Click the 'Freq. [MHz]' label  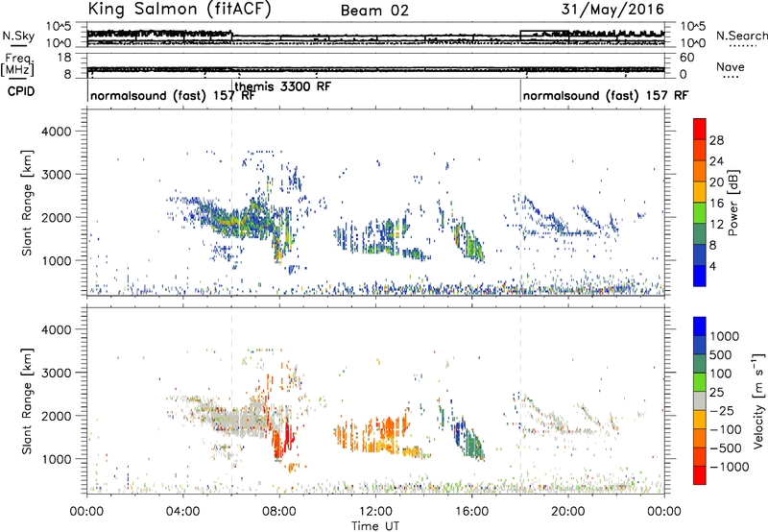17,65
